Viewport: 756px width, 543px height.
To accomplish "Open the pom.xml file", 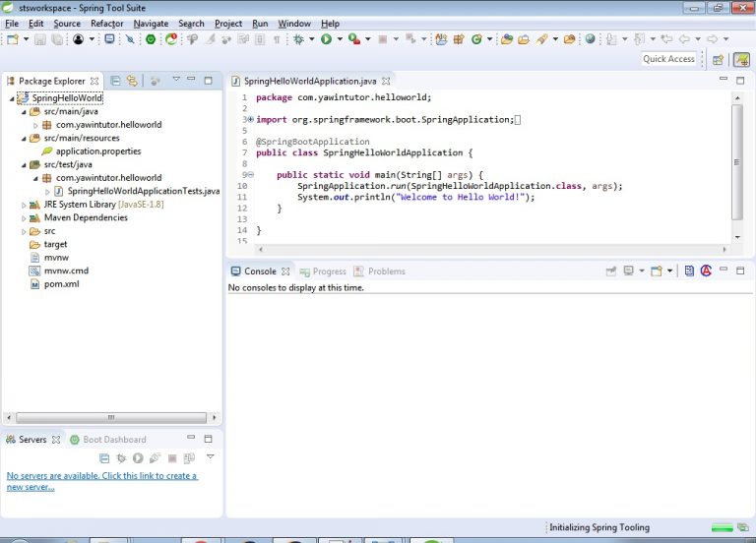I will 61,284.
